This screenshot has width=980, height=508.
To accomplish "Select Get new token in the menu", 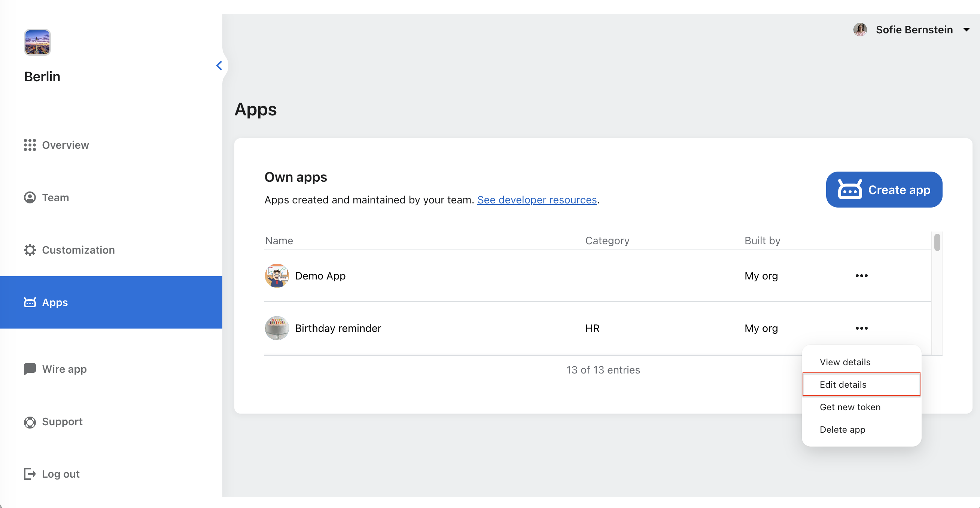I will [x=861, y=407].
